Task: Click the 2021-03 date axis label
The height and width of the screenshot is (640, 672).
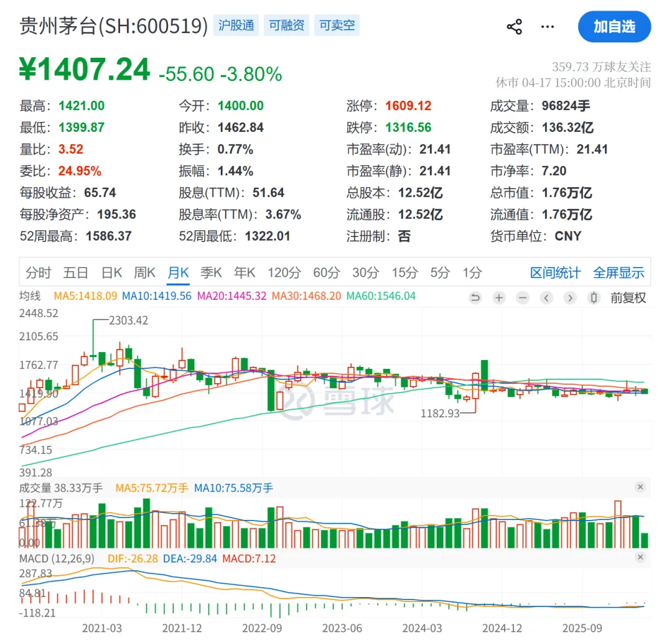Action: click(102, 628)
